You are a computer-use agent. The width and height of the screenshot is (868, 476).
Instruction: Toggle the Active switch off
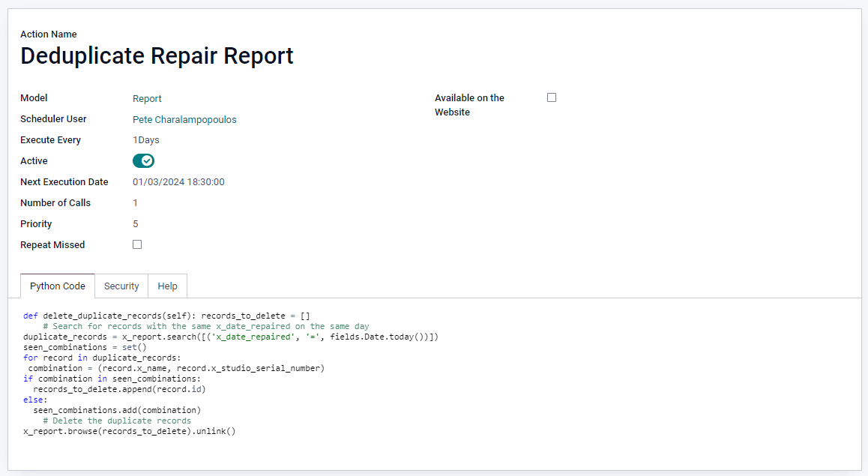[x=143, y=161]
